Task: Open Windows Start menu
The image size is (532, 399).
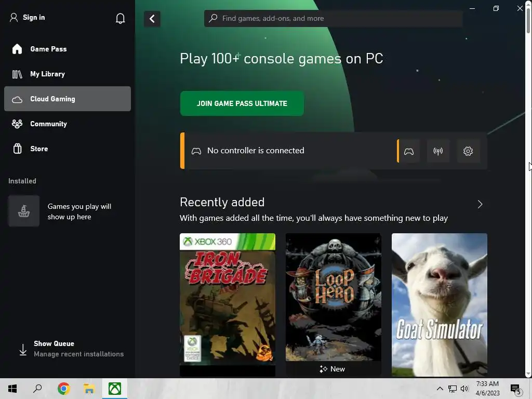Action: 12,389
